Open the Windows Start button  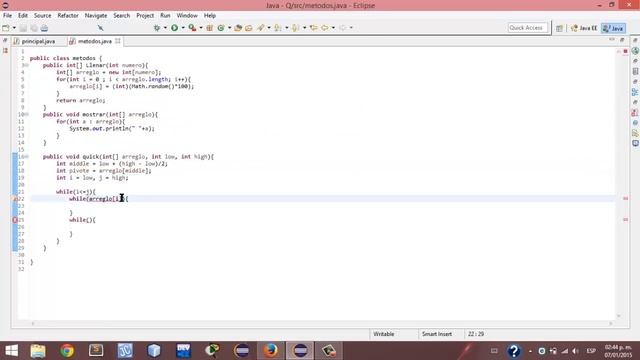(x=11, y=351)
